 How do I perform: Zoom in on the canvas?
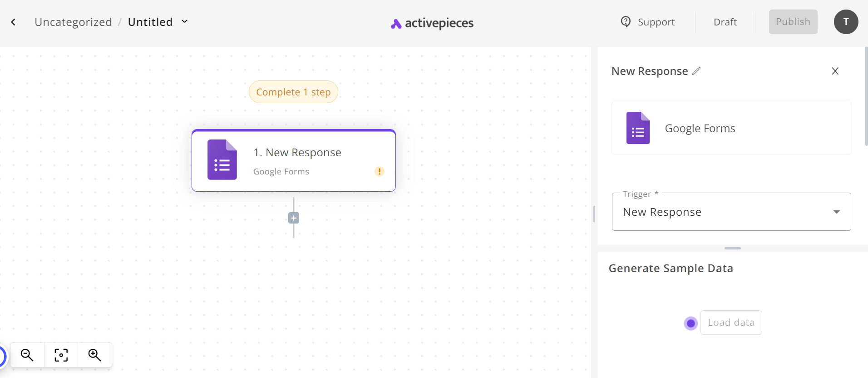pyautogui.click(x=94, y=355)
